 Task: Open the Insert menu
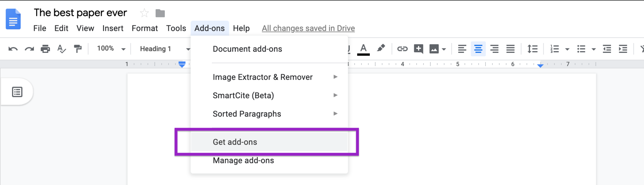(x=113, y=28)
